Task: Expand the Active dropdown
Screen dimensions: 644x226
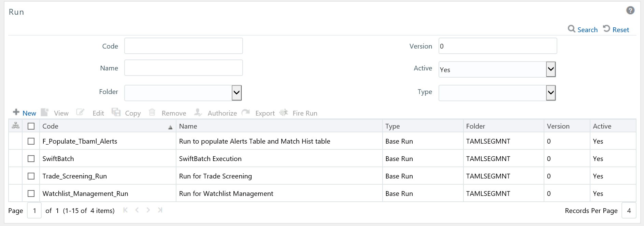Action: tap(550, 69)
